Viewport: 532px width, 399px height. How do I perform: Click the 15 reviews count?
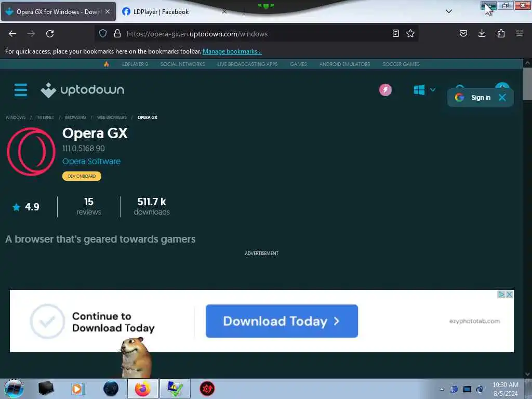click(x=88, y=207)
